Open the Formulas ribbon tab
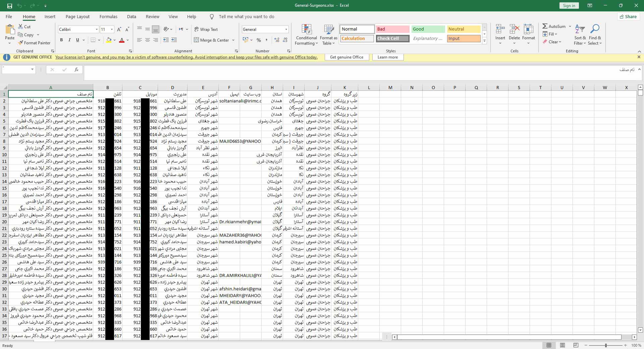Viewport: 644px width, 349px height. click(x=108, y=17)
